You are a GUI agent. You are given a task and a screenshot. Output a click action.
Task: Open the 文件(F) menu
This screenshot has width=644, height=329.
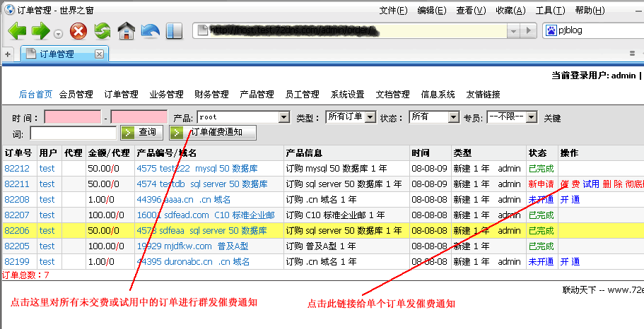[x=393, y=11]
